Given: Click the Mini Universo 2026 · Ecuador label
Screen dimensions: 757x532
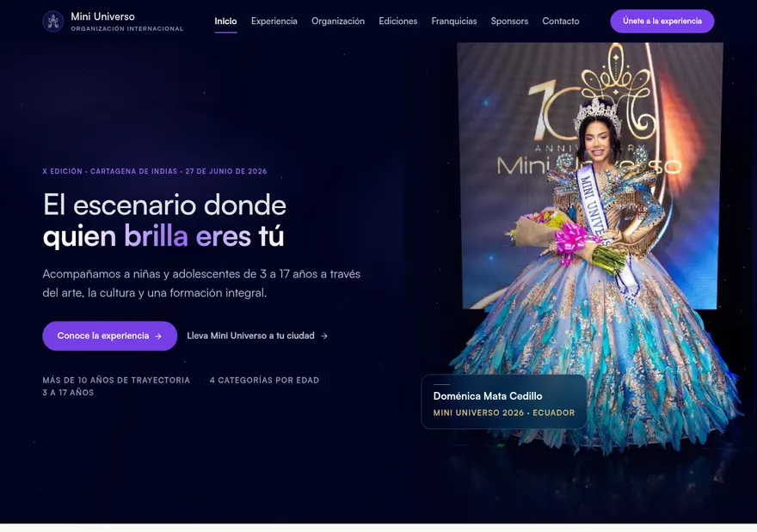Looking at the screenshot, I should pos(504,413).
